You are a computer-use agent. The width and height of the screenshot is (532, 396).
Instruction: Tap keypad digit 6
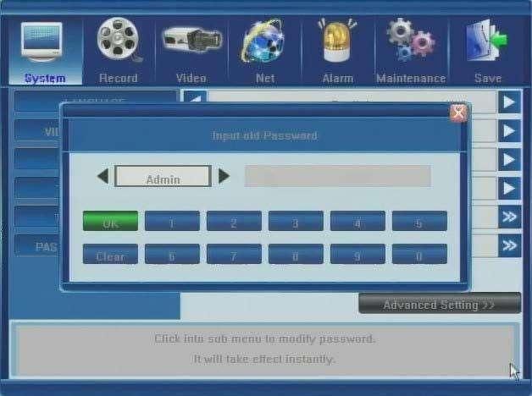coord(172,254)
